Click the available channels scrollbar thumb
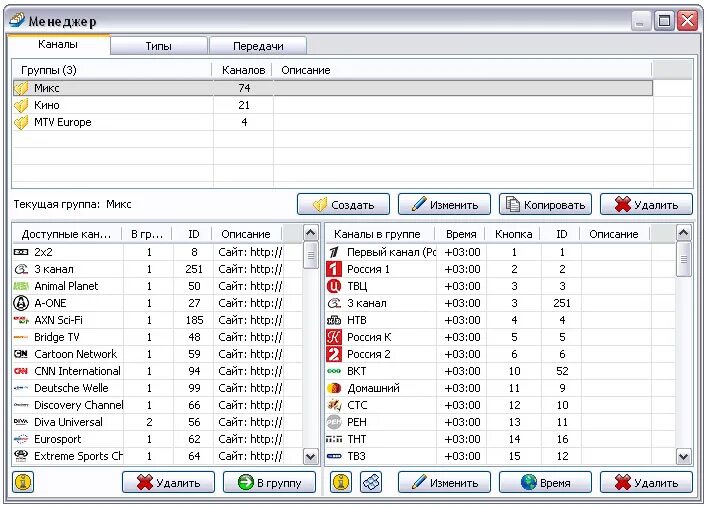Image resolution: width=707 pixels, height=507 pixels. (311, 255)
